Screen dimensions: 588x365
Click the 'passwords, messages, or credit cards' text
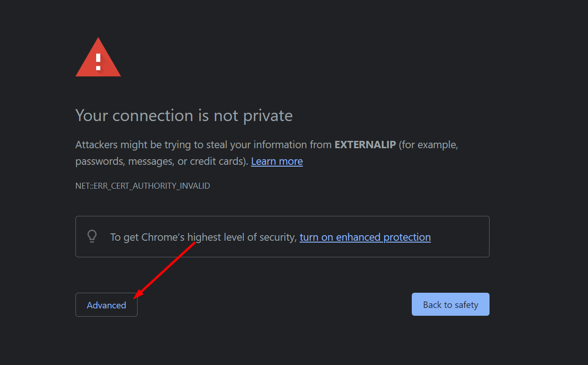[162, 162]
